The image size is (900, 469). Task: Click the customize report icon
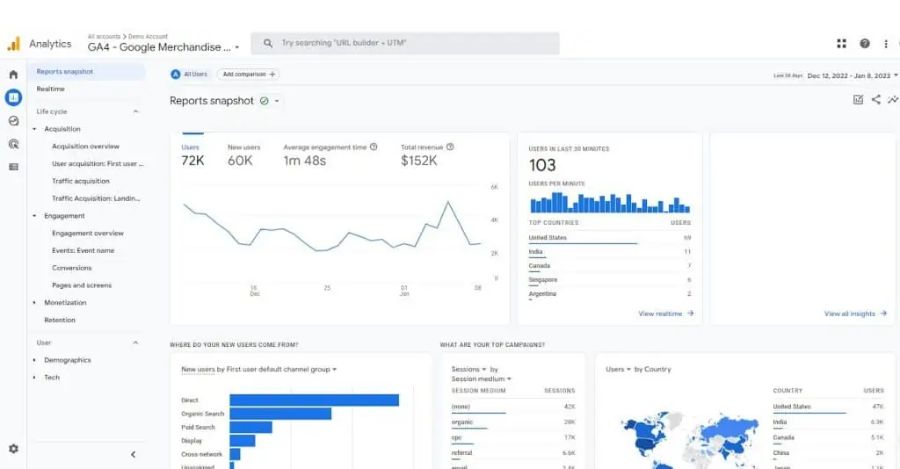point(858,100)
